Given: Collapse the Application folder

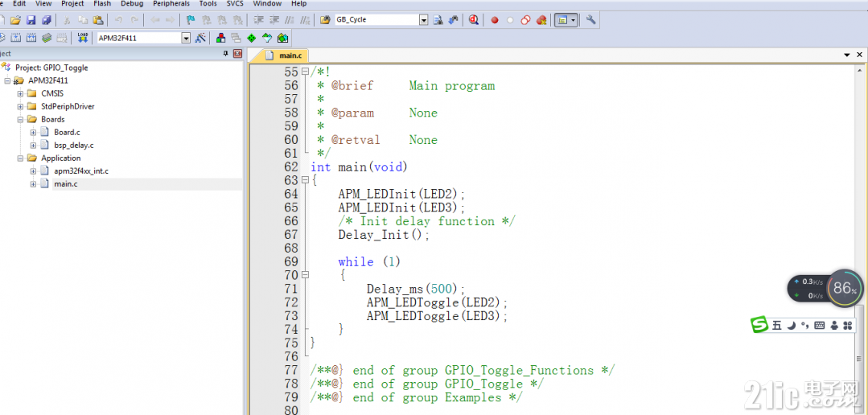Looking at the screenshot, I should 20,158.
